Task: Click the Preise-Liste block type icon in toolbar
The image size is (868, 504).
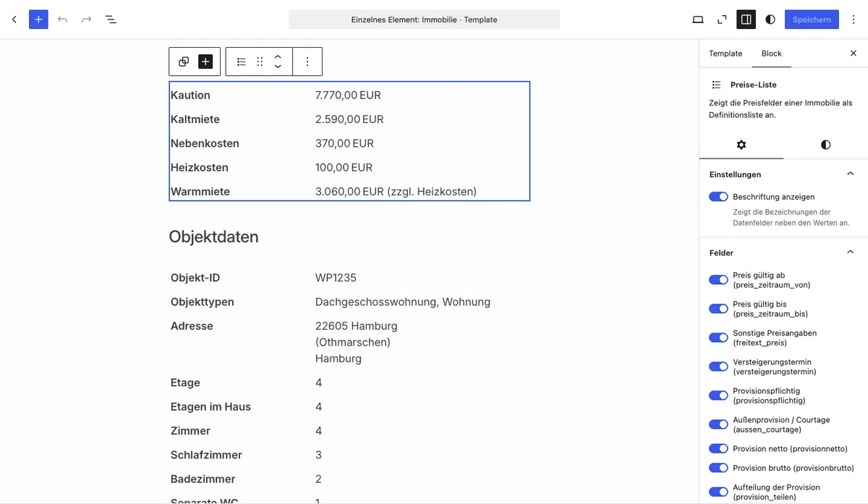Action: (x=242, y=61)
